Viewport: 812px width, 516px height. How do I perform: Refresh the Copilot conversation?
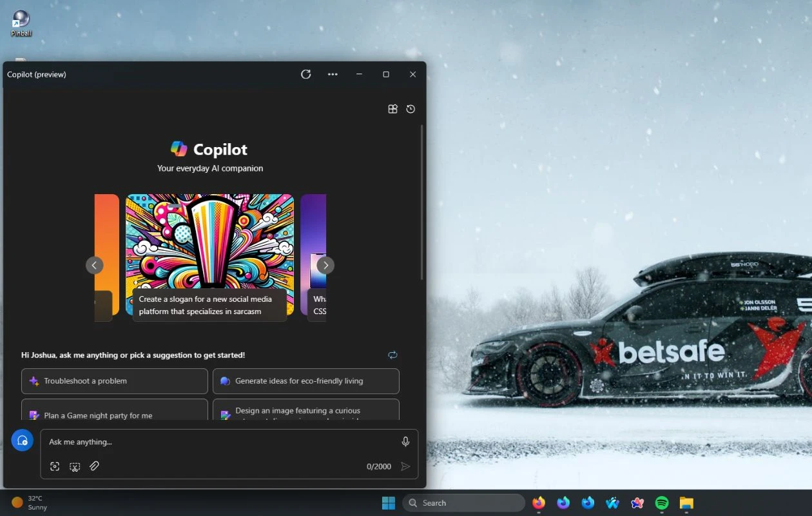point(305,74)
